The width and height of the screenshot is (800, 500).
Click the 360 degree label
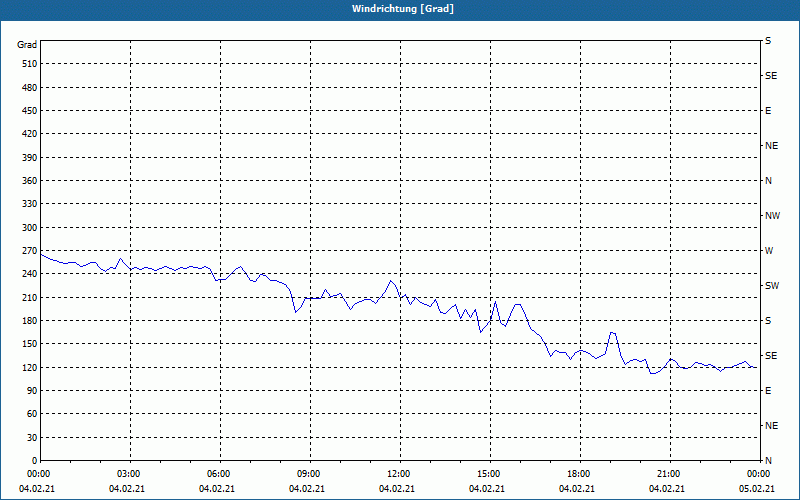[30, 181]
